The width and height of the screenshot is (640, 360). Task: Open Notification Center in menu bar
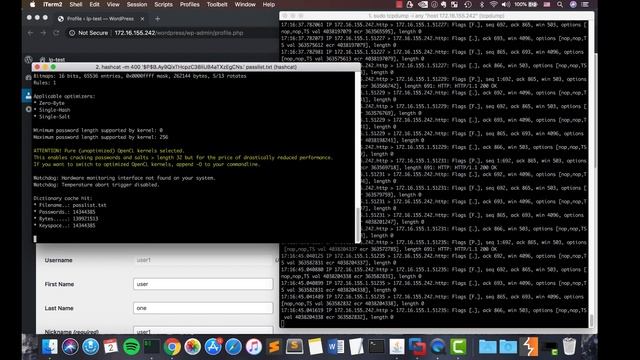pos(585,4)
